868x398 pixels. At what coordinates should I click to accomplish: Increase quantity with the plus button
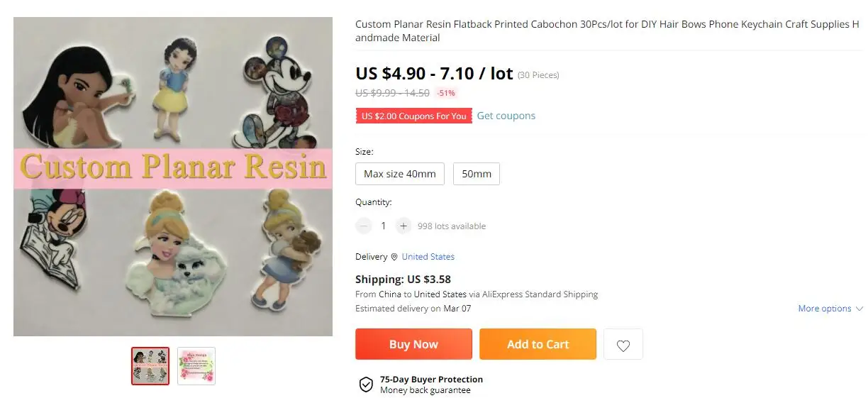pyautogui.click(x=404, y=226)
